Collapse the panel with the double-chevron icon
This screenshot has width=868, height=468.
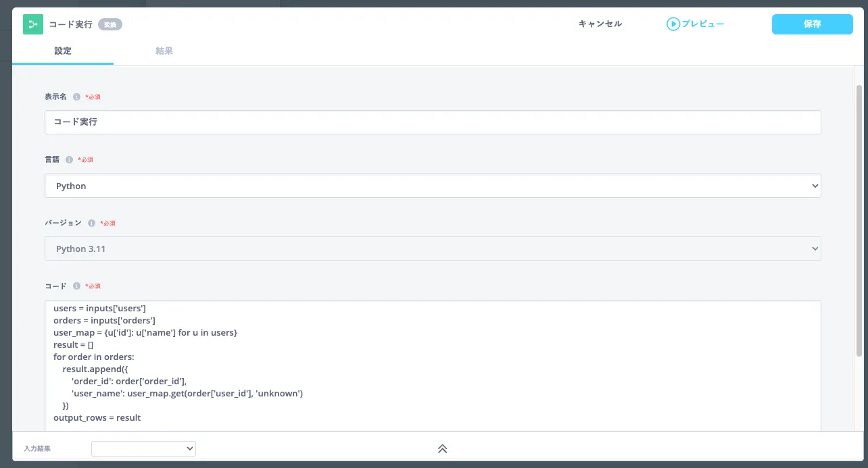click(442, 448)
